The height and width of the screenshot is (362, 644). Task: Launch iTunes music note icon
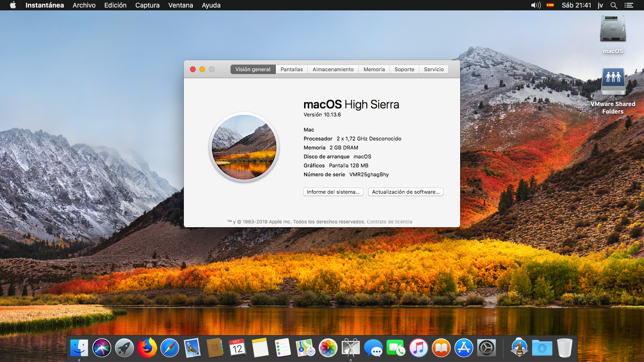click(x=419, y=348)
